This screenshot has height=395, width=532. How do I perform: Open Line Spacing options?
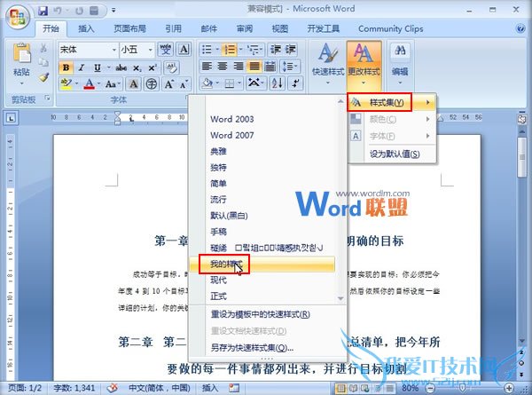pos(289,66)
